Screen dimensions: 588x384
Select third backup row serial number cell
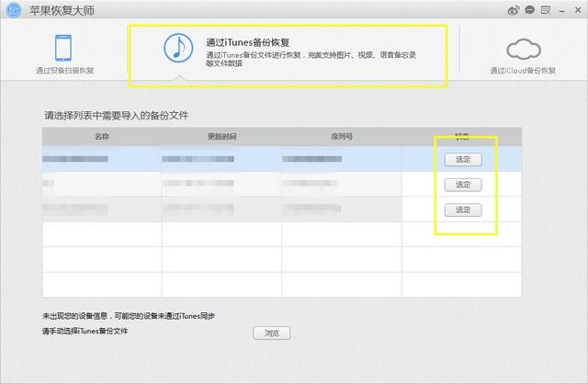[342, 209]
